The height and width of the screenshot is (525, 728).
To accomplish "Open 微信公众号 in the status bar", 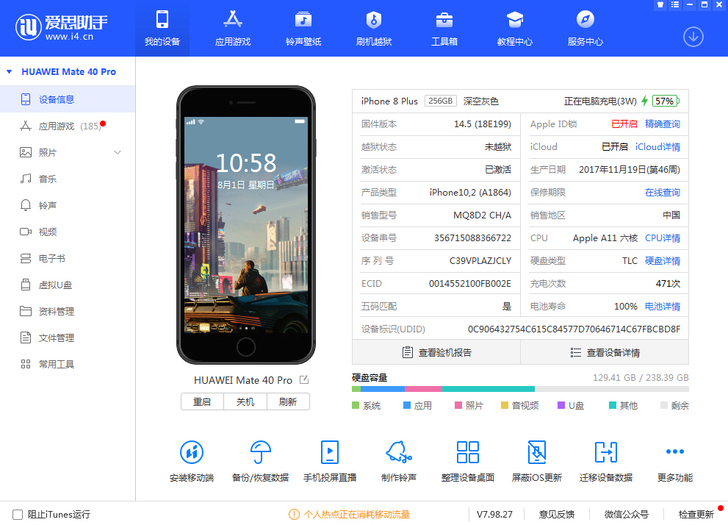I will (x=626, y=514).
